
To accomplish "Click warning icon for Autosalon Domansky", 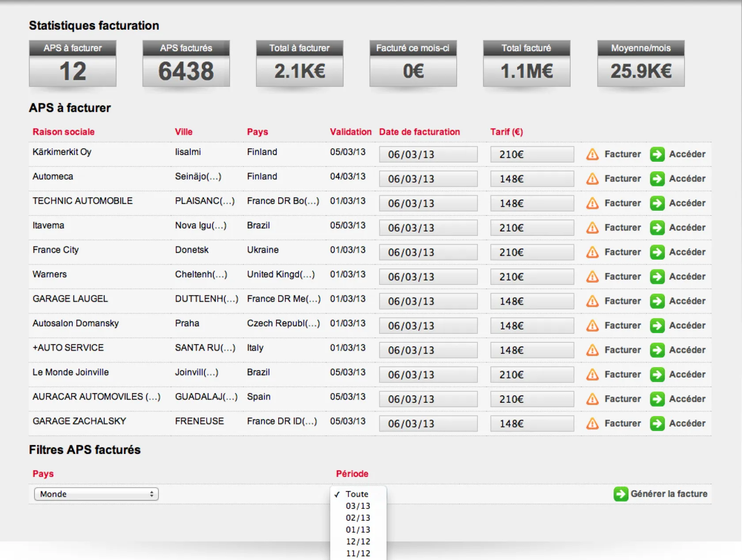I will click(x=592, y=326).
